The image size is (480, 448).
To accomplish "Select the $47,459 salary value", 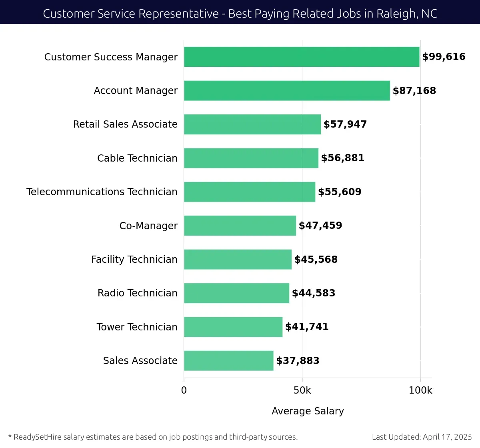I will pos(320,226).
